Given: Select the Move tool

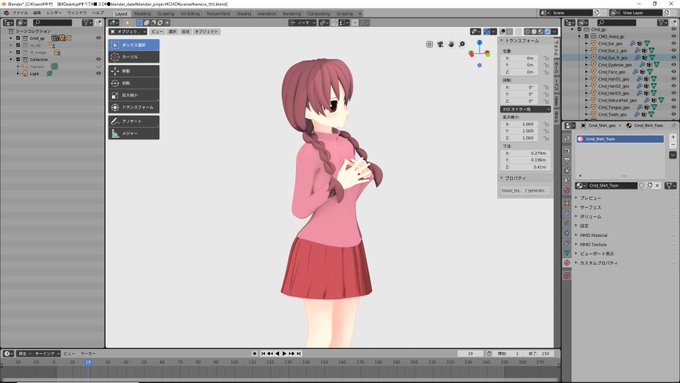Looking at the screenshot, I should [134, 71].
